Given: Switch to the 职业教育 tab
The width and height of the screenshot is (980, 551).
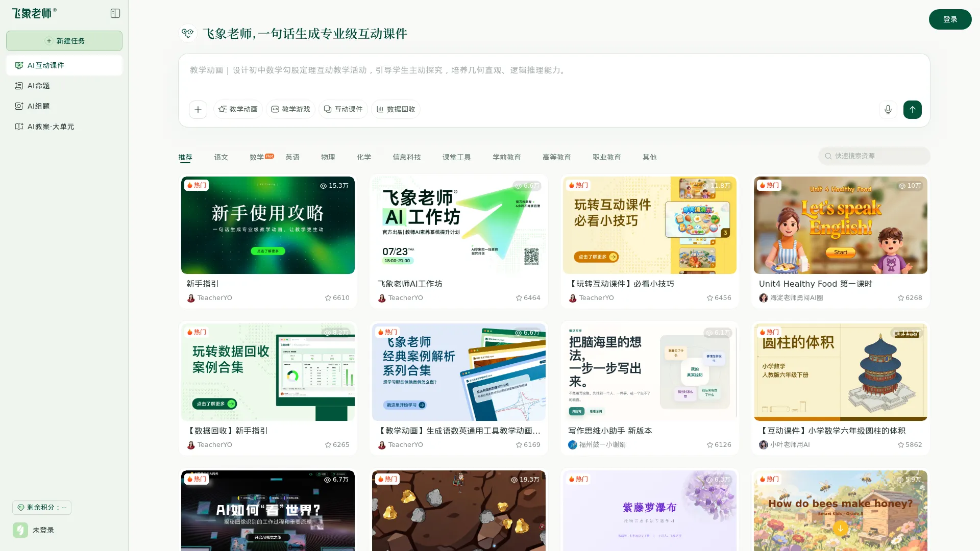Looking at the screenshot, I should coord(607,157).
